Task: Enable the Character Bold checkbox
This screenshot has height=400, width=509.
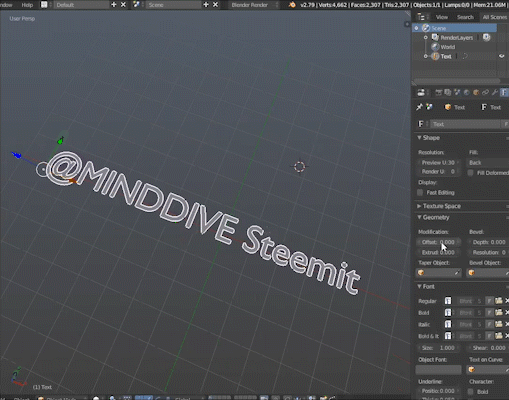Action: pyautogui.click(x=470, y=392)
